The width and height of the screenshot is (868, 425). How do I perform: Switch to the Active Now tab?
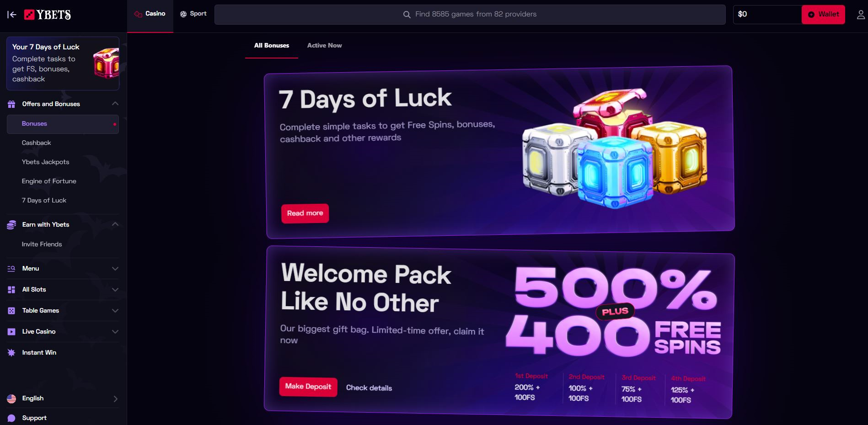(x=324, y=45)
